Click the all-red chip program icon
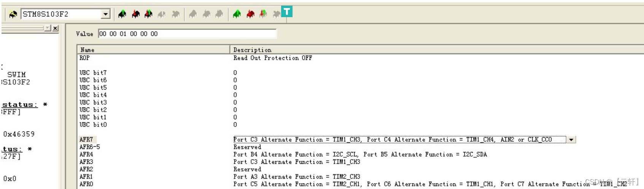Viewport: 644px width, 189px height. click(250, 14)
